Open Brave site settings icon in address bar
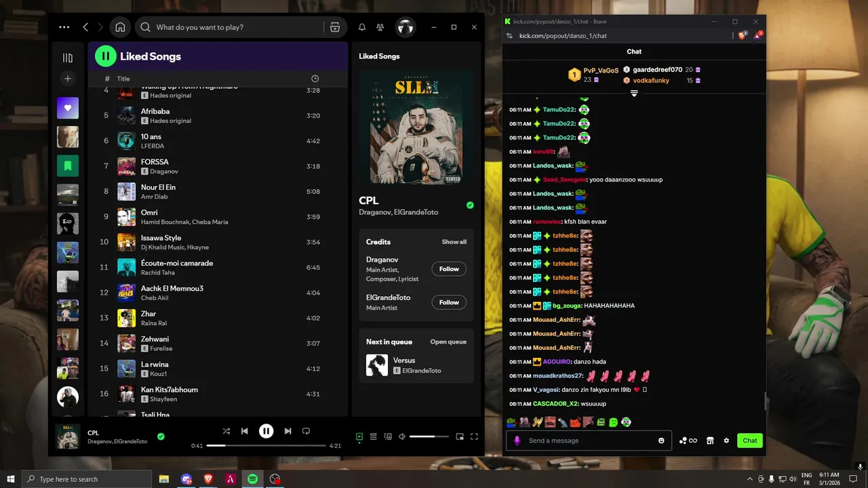Viewport: 868px width, 488px height. pyautogui.click(x=509, y=35)
